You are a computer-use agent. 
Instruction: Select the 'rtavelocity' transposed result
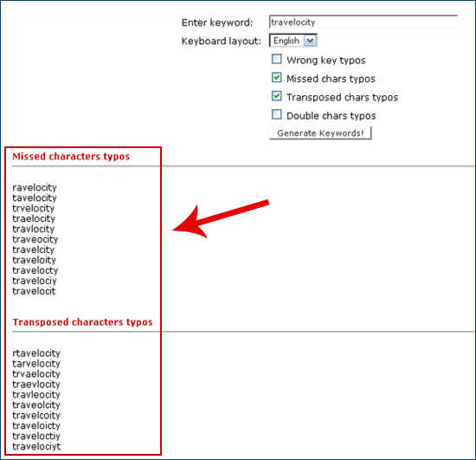click(x=36, y=353)
